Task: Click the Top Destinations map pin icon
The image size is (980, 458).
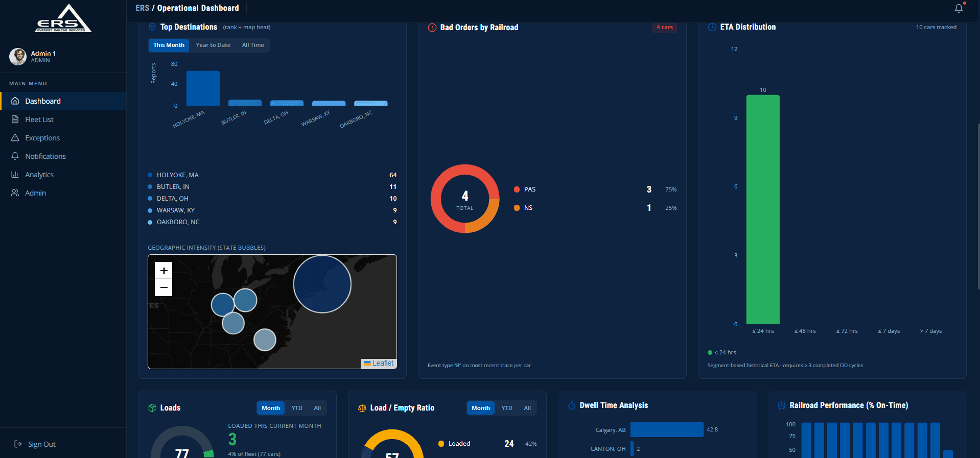Action: 152,27
